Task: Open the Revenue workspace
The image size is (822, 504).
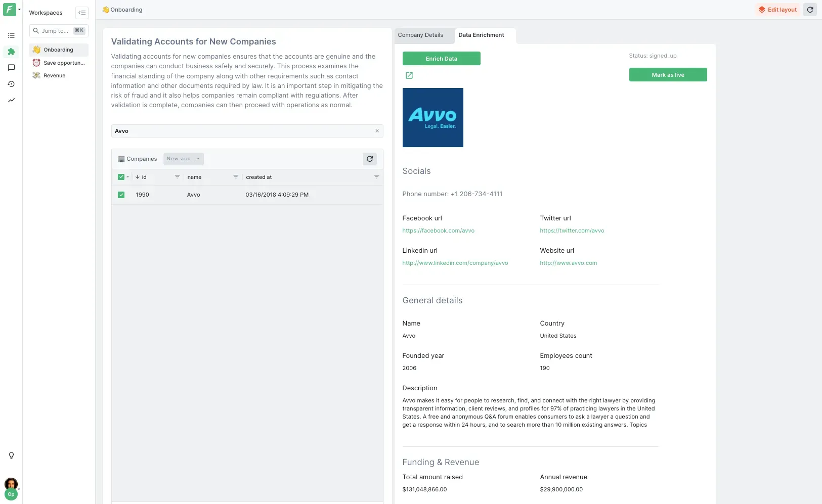Action: click(59, 75)
